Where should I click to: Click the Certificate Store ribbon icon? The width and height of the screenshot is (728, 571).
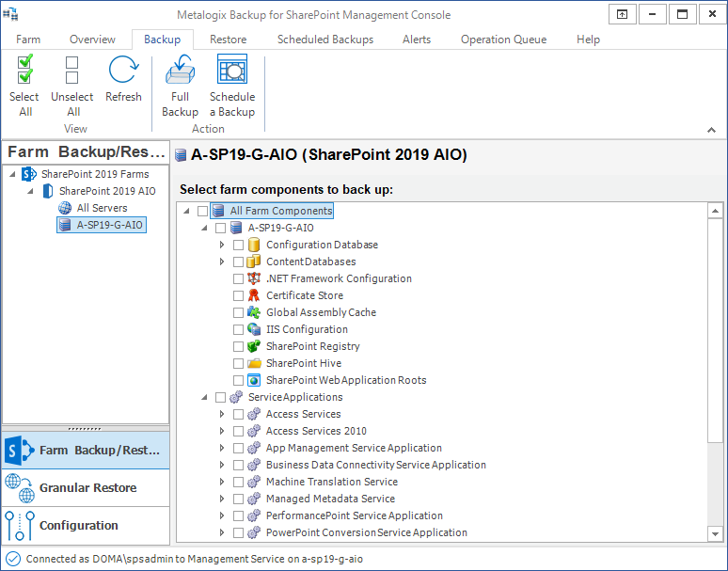[254, 295]
